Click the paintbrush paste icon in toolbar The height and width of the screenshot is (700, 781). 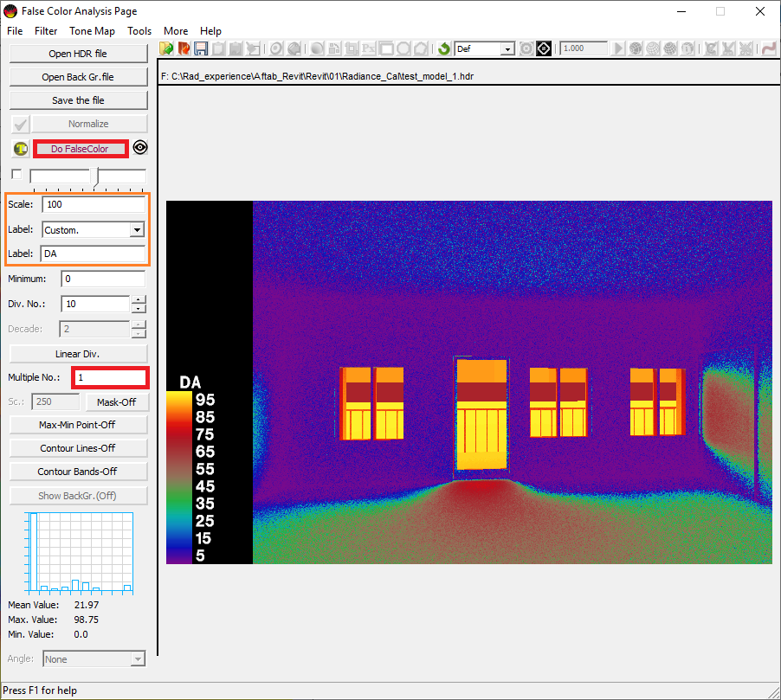[253, 48]
